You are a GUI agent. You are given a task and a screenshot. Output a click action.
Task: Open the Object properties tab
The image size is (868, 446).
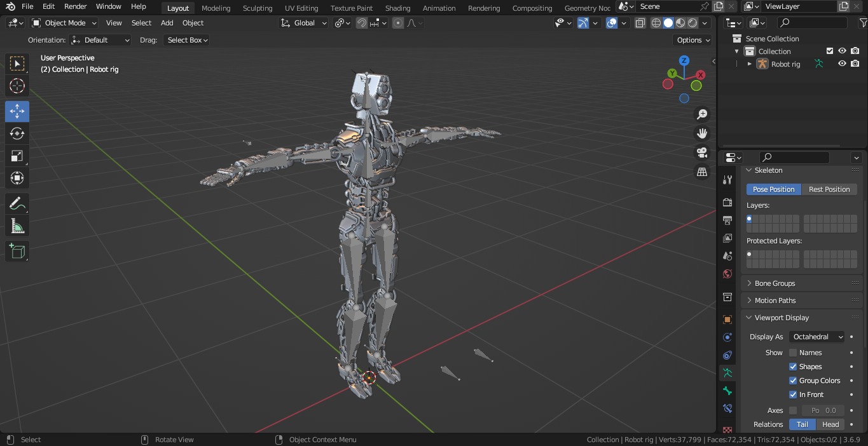tap(727, 320)
